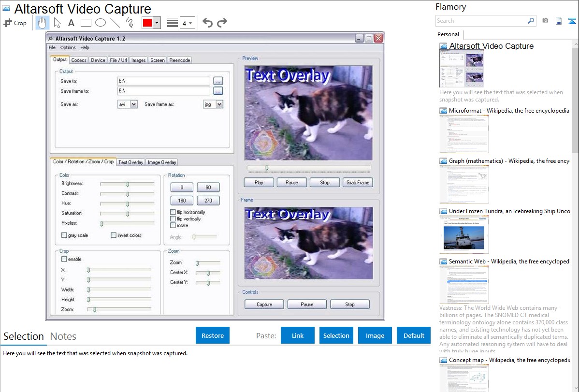Click the camera snapshot icon
This screenshot has width=579, height=392.
pos(545,21)
